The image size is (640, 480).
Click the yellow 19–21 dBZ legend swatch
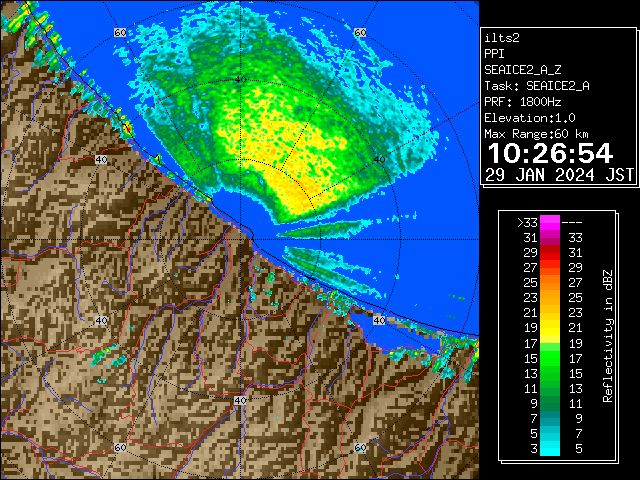[x=550, y=328]
